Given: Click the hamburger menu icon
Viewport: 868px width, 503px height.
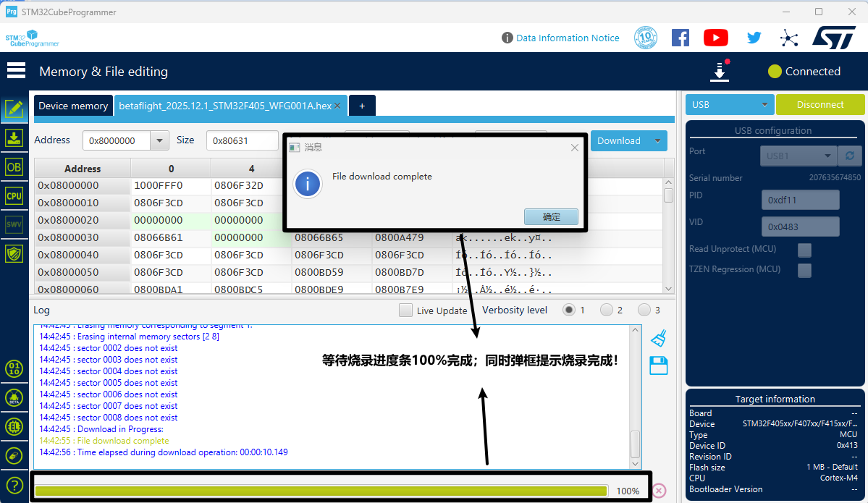Looking at the screenshot, I should [x=16, y=71].
